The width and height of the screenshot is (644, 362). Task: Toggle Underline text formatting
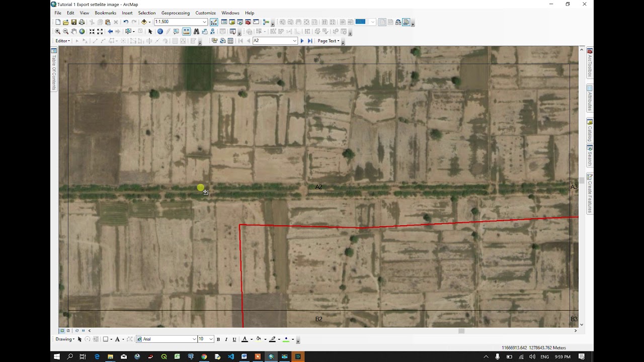[x=234, y=339]
